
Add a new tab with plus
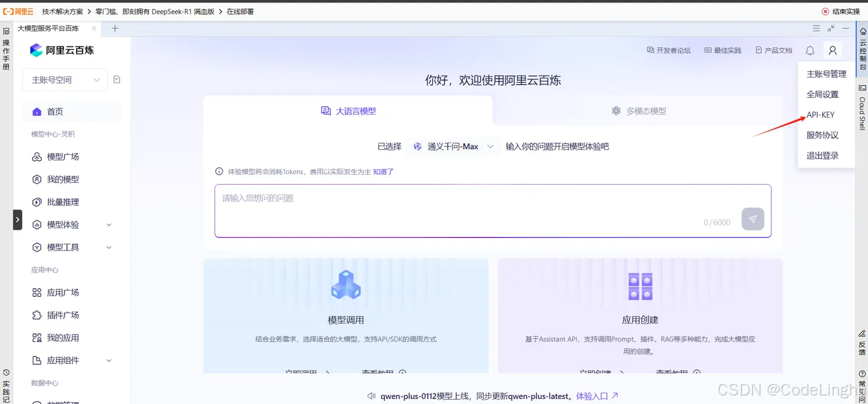pyautogui.click(x=115, y=29)
